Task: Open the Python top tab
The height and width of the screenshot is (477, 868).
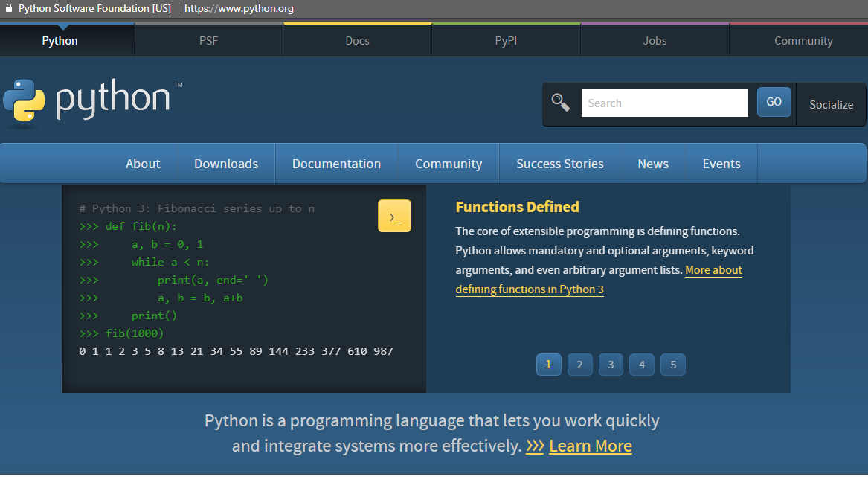Action: point(60,41)
